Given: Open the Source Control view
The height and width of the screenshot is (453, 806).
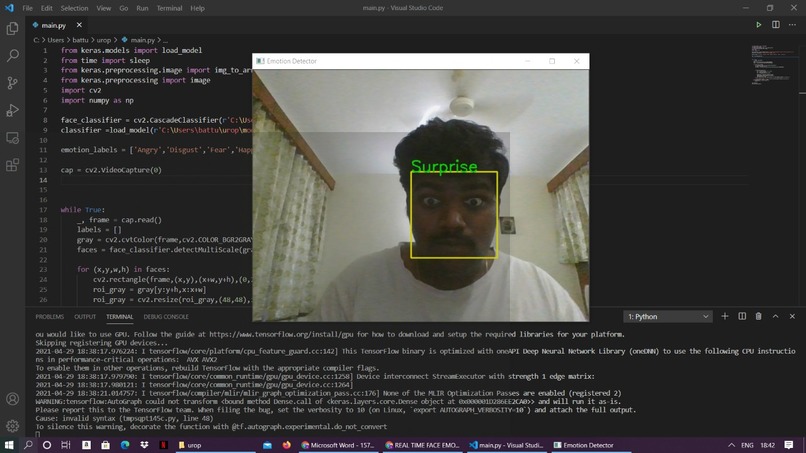Looking at the screenshot, I should click(12, 83).
